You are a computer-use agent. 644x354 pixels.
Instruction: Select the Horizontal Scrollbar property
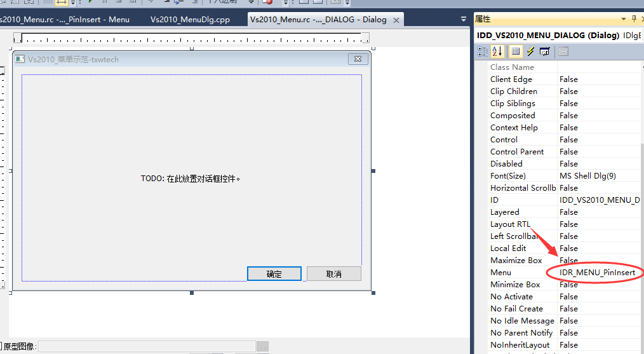[523, 187]
